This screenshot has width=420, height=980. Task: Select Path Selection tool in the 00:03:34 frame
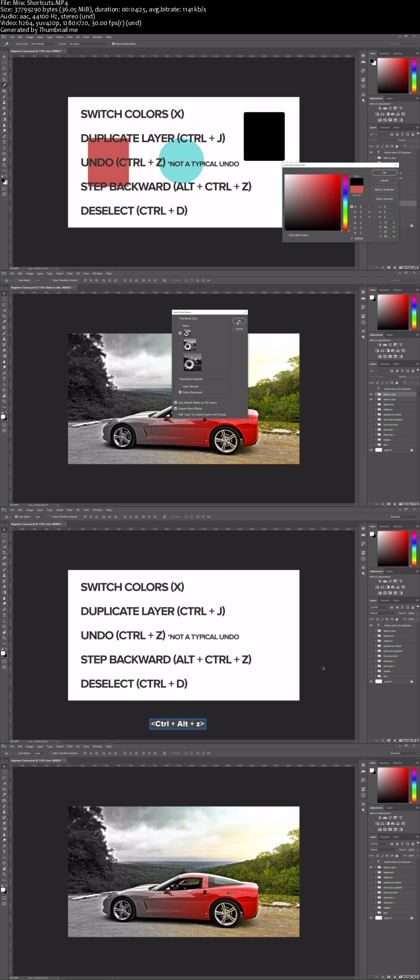click(x=4, y=857)
